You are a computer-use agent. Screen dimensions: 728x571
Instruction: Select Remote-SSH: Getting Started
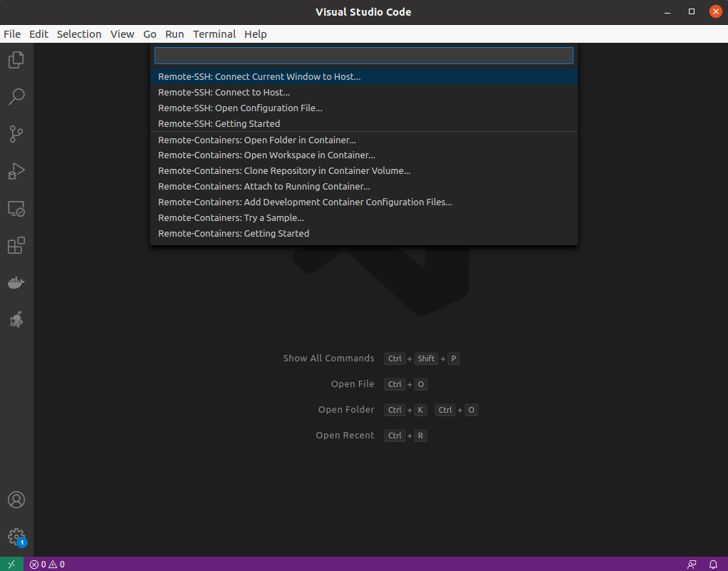coord(363,123)
